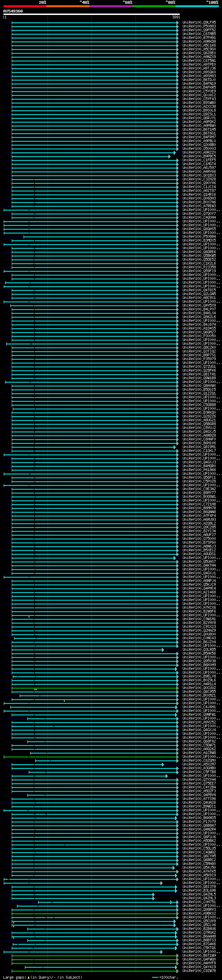Click the cyan ~100% identity color segment
Screen dimensions: 222x980
point(197,6)
